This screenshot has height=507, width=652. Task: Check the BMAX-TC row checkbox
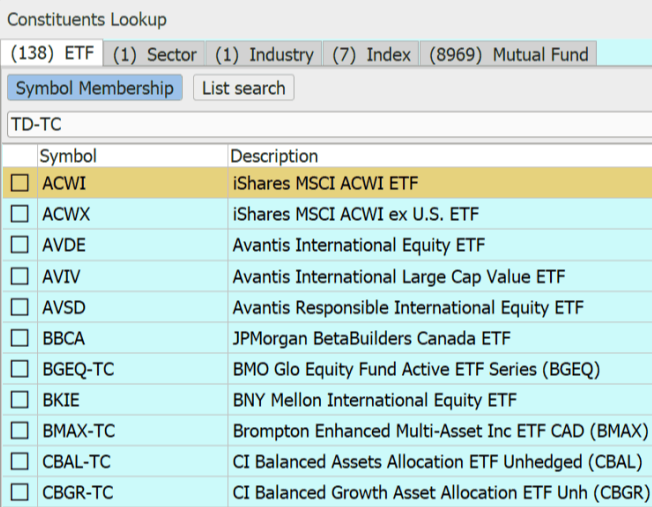[20, 430]
